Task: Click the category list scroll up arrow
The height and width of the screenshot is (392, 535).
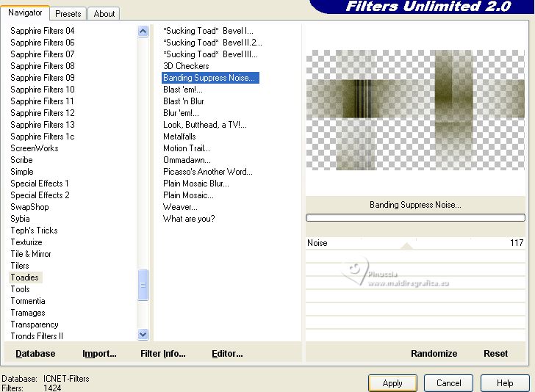Action: [143, 32]
